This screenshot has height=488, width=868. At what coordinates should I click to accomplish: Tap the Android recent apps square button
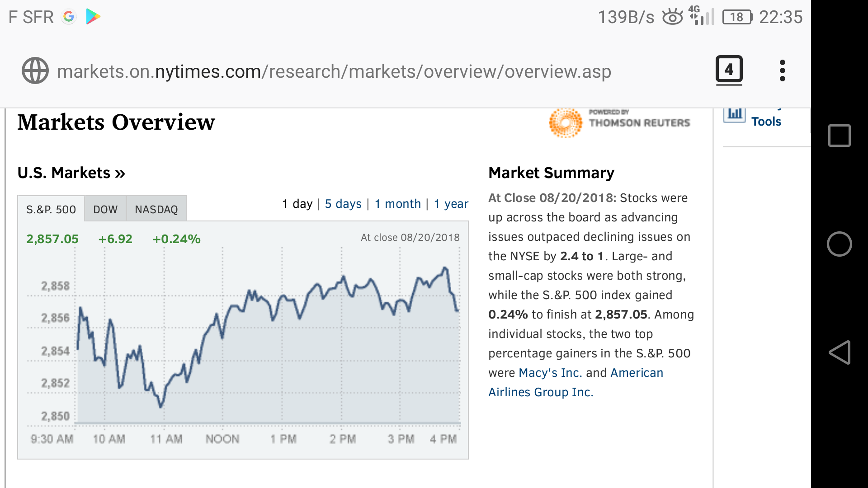pos(839,136)
